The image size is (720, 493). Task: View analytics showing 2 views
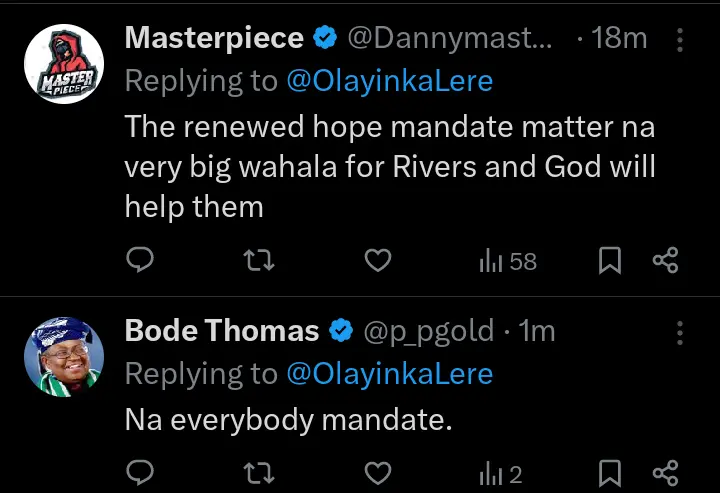pos(500,474)
